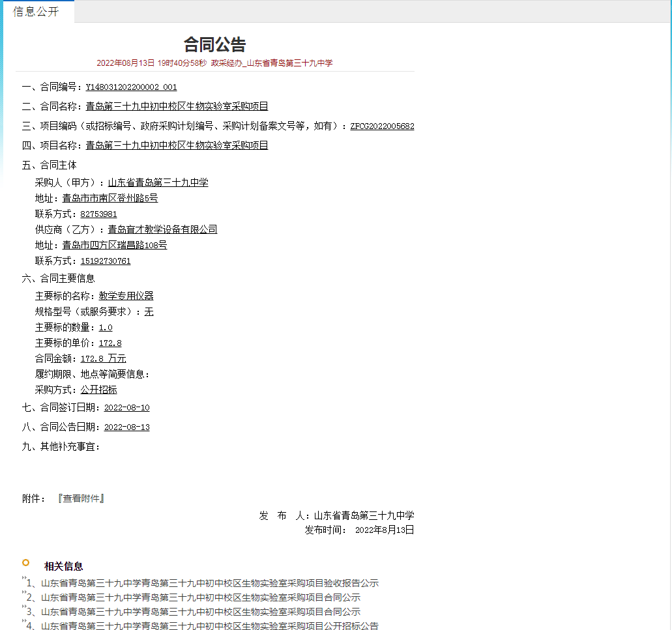Click purchaser address 青岛市市南区登州路5号
This screenshot has width=672, height=630.
(110, 198)
